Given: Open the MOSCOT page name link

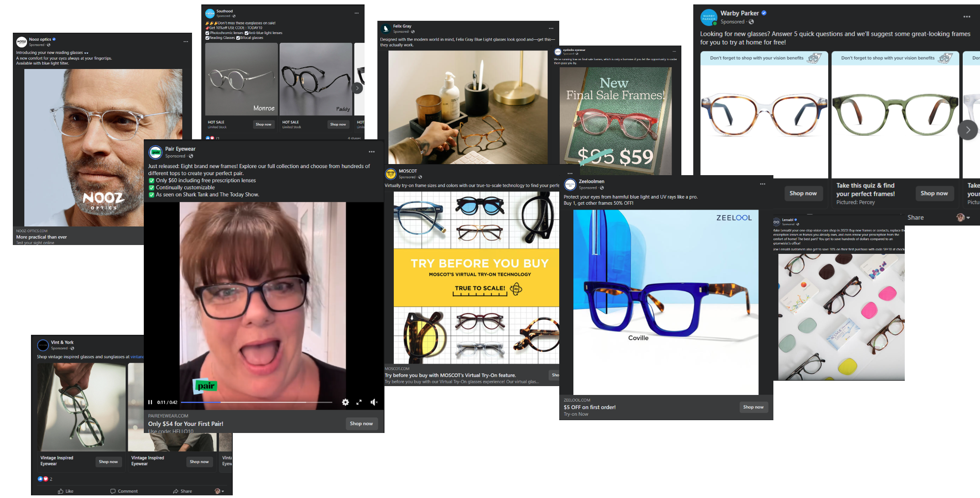Looking at the screenshot, I should [407, 171].
